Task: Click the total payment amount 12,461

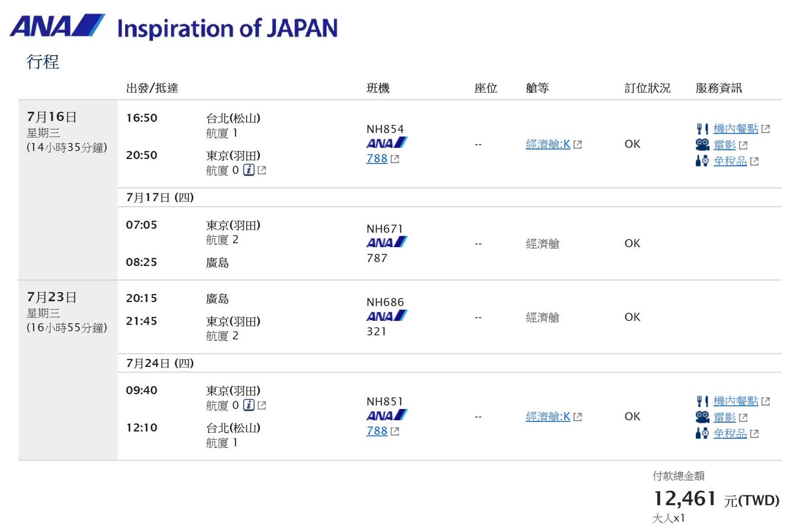Action: click(685, 499)
